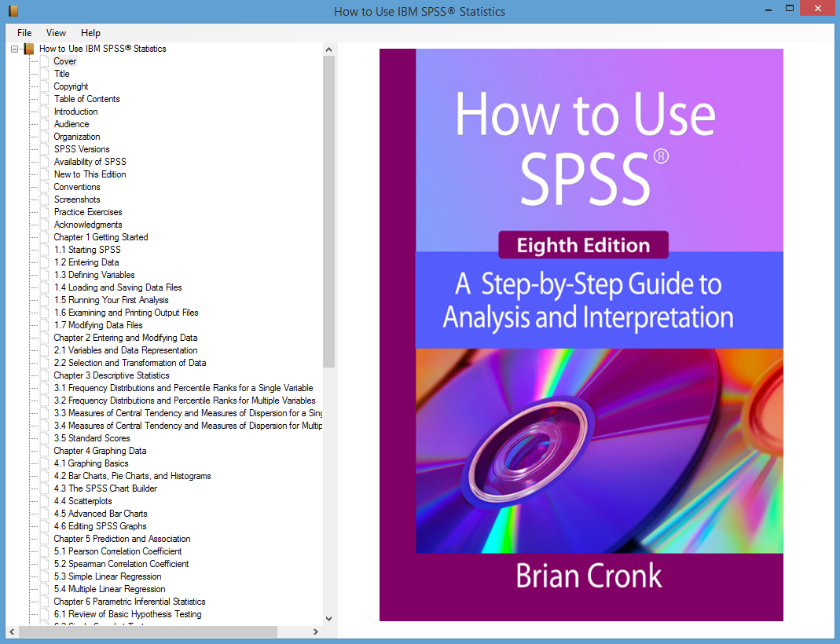This screenshot has width=840, height=644.
Task: Open 1.3 Defining Variables
Action: point(94,275)
